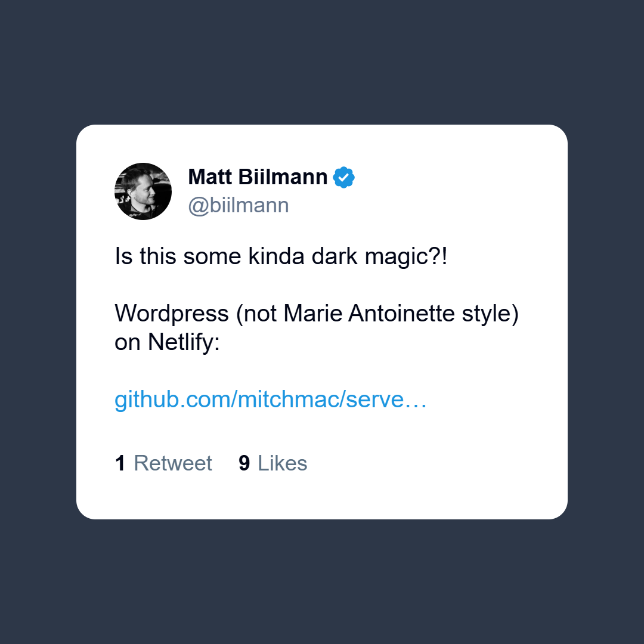Click the display name Matt Biilmann

[x=258, y=177]
